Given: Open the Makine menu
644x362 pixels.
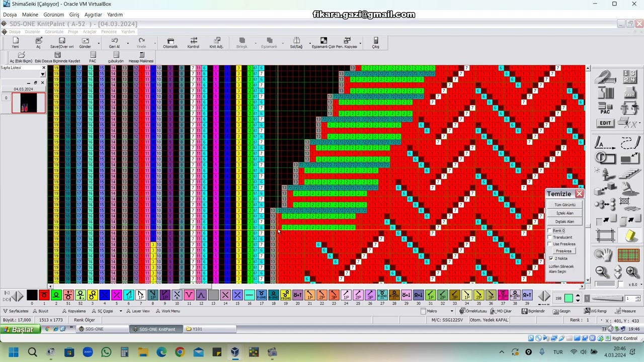Looking at the screenshot, I should coord(30,15).
